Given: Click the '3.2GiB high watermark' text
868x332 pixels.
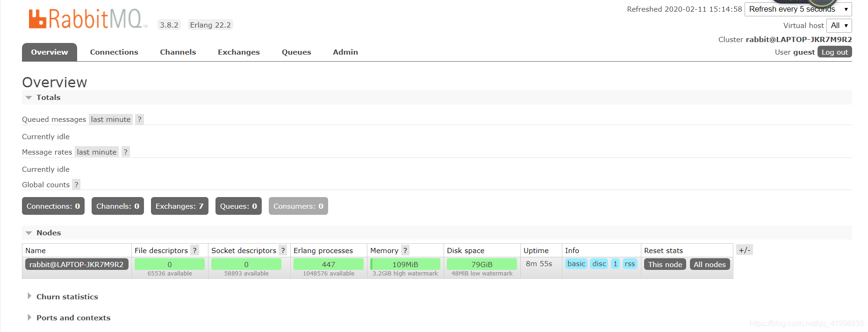Looking at the screenshot, I should coord(405,274).
